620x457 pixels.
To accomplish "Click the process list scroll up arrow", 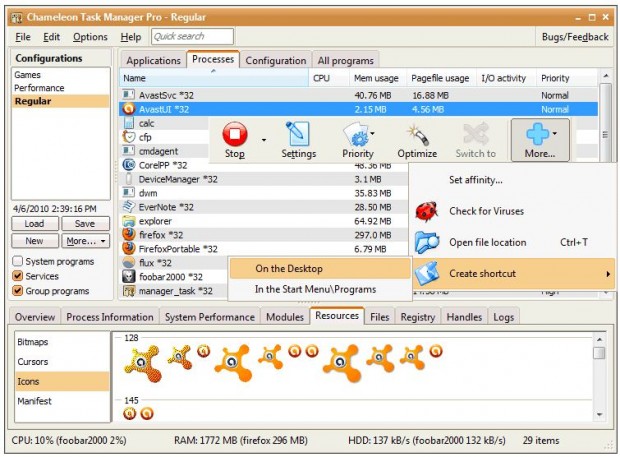I will [606, 76].
